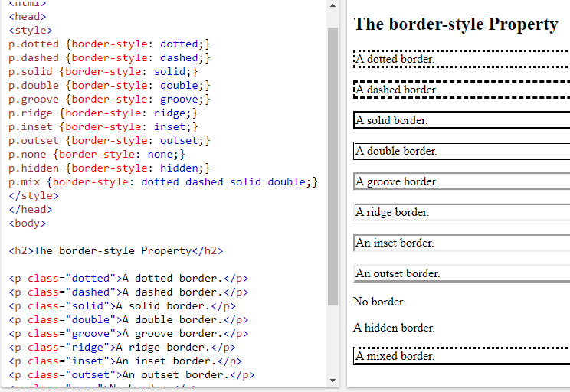Click the code line with class="dashed"
The height and width of the screenshot is (392, 570).
coord(128,292)
